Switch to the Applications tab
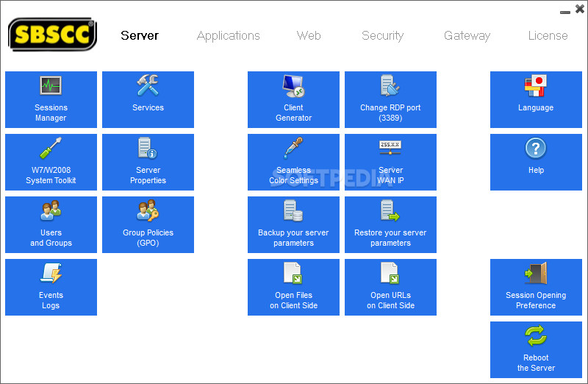This screenshot has width=588, height=384. coord(229,36)
